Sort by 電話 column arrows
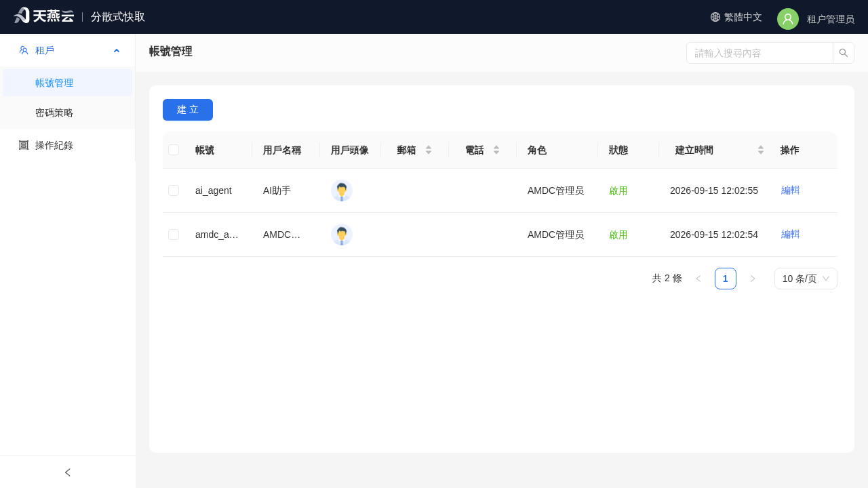 [496, 150]
